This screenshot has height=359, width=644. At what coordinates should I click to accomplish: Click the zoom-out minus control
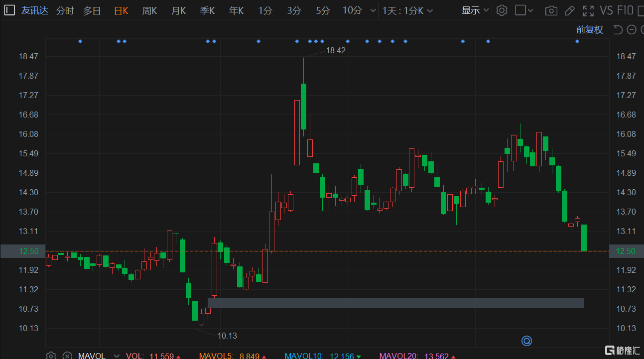pos(631,29)
